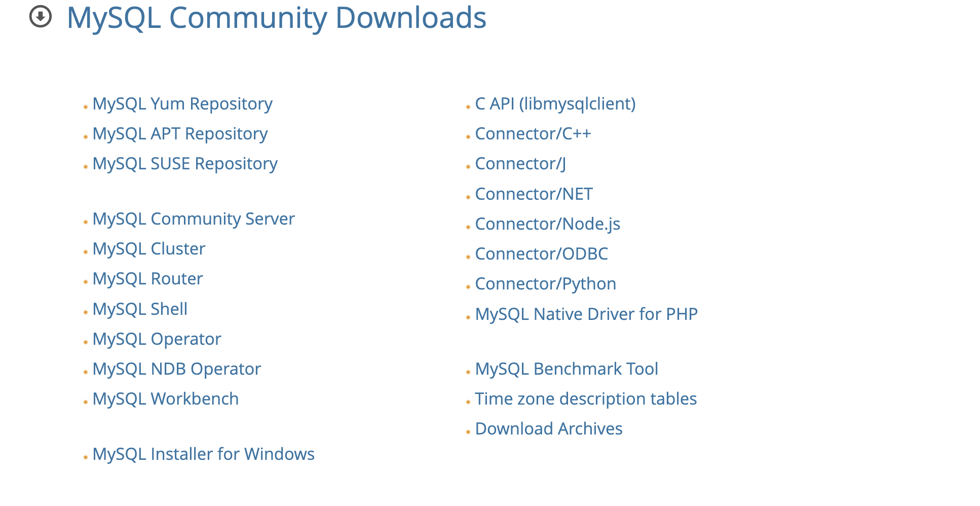Image resolution: width=980 pixels, height=506 pixels.
Task: Visit the Download Archives link
Action: pyautogui.click(x=549, y=429)
